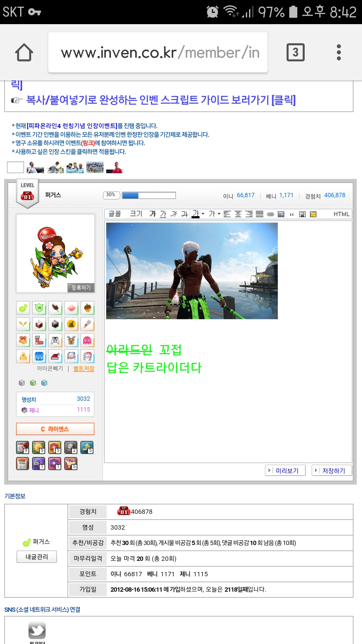362x644 pixels.
Task: Click the 이니 points value 66,817
Action: (246, 195)
